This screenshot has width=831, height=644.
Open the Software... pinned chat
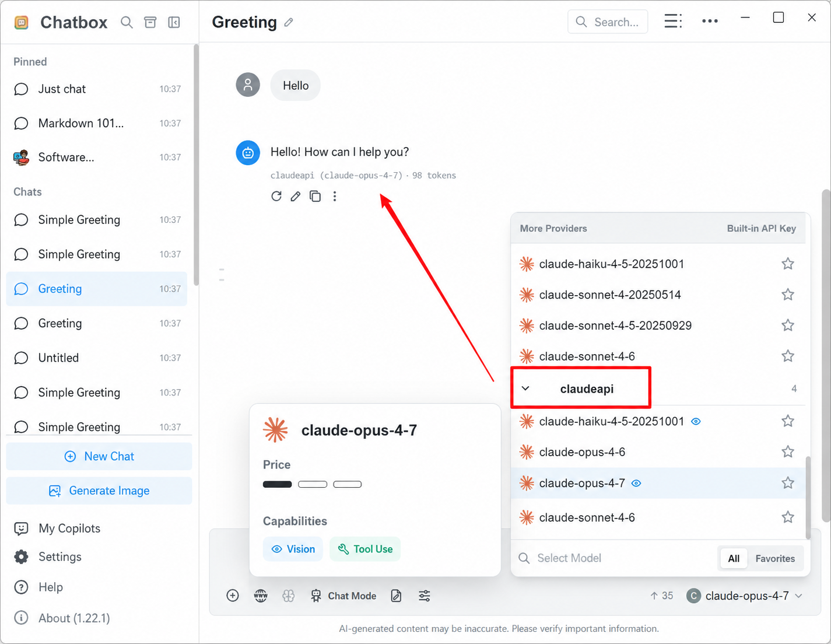(97, 157)
